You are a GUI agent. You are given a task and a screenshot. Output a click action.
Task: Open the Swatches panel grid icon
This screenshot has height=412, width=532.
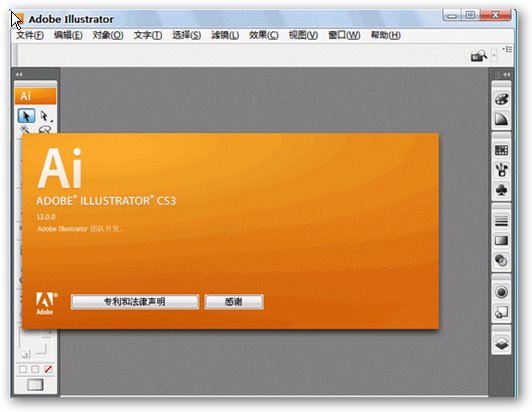[501, 150]
